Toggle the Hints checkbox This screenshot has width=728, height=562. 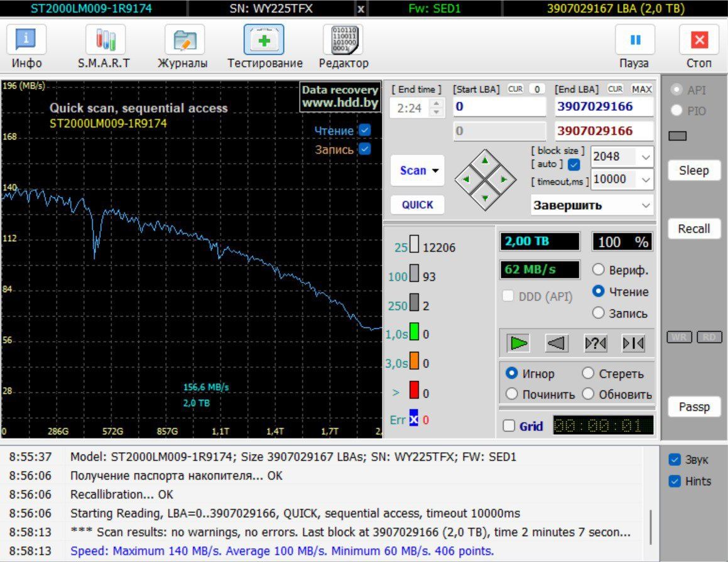[675, 481]
